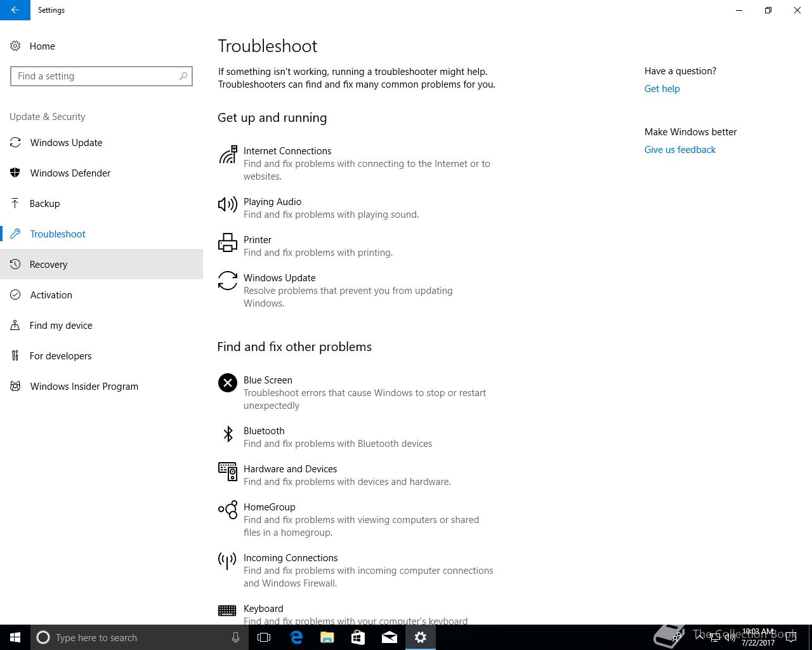Select Backup in the sidebar
This screenshot has height=650, width=812.
coord(101,203)
